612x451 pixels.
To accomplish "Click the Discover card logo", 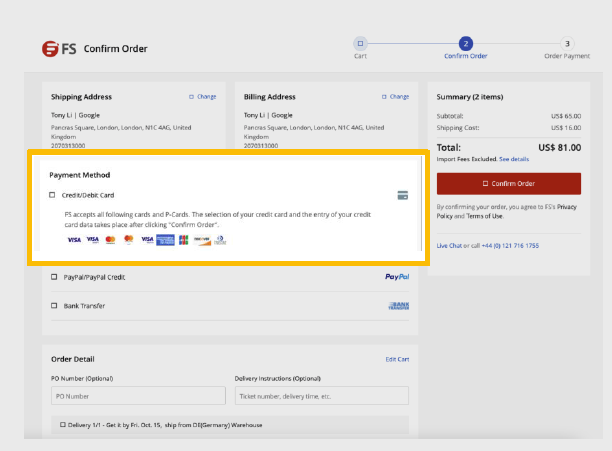I will [x=201, y=240].
